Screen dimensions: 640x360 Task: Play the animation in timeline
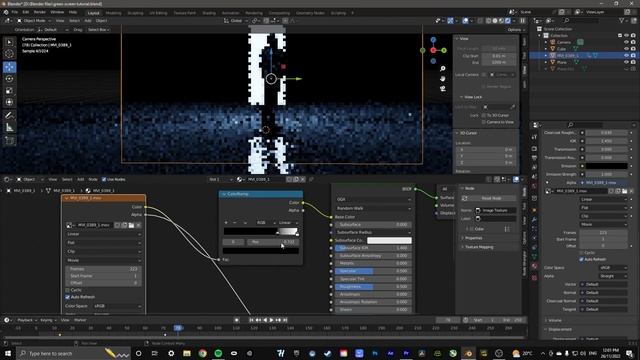tap(271, 320)
